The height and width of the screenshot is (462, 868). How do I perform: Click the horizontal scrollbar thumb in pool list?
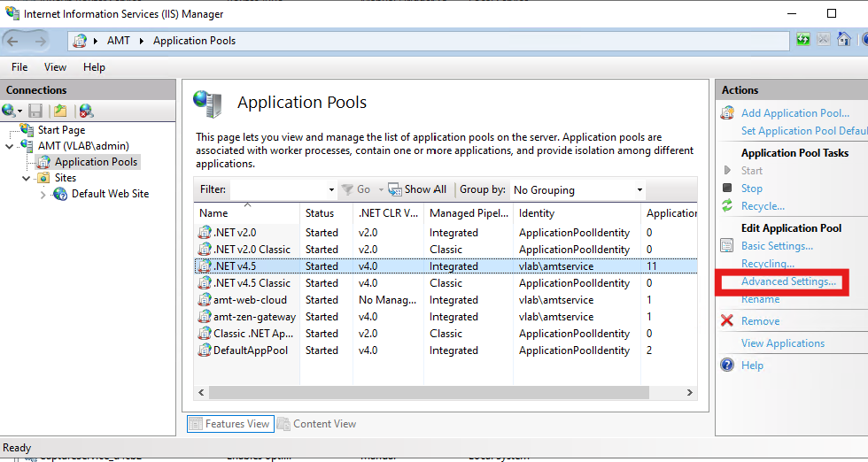tap(429, 392)
